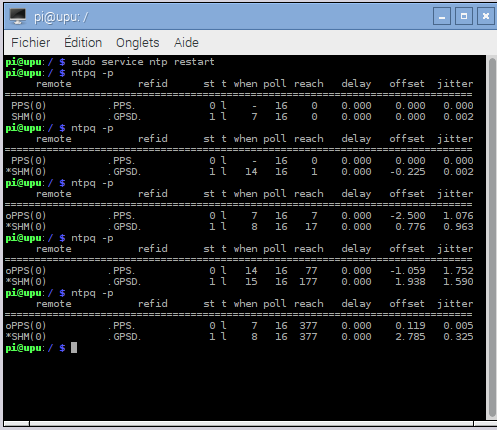Click the 1.076 jitter value
Image resolution: width=497 pixels, height=430 pixels.
pyautogui.click(x=458, y=216)
